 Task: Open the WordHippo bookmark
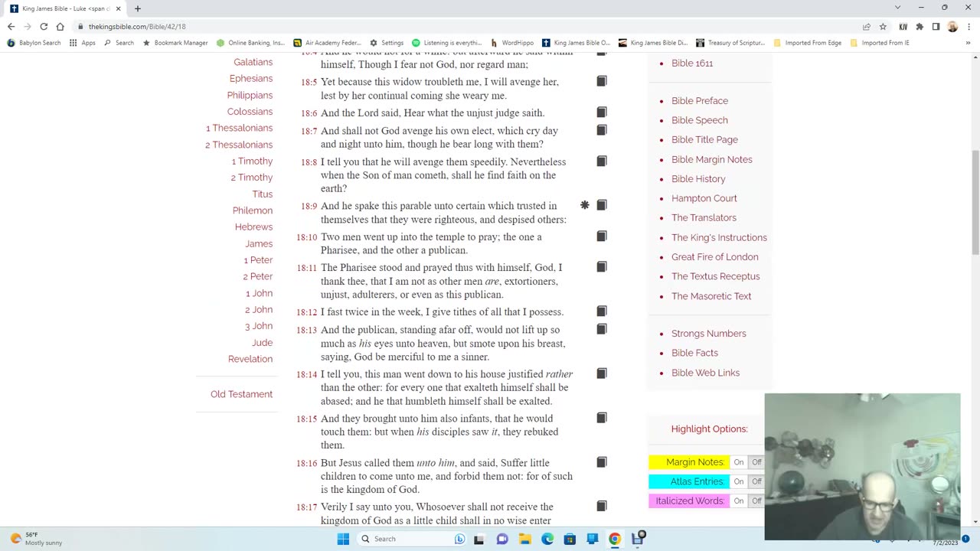coord(512,43)
